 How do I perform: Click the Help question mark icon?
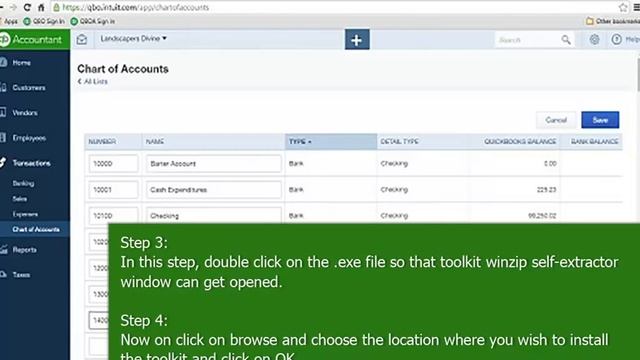pos(616,39)
